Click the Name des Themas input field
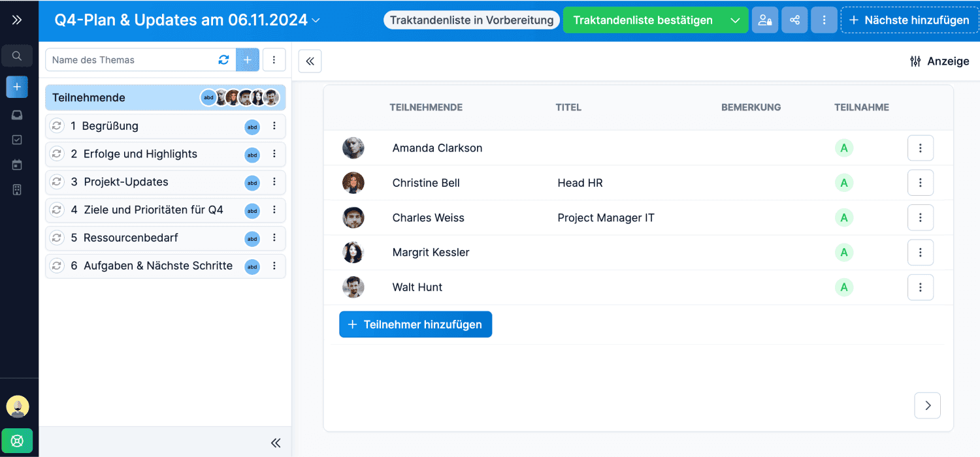 pos(131,60)
